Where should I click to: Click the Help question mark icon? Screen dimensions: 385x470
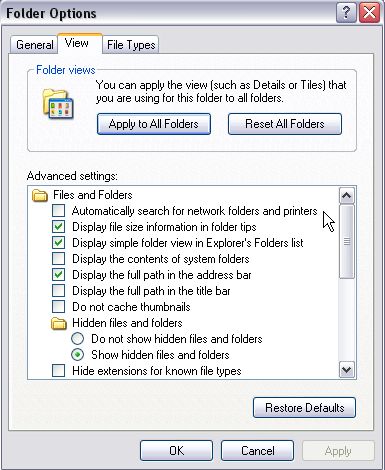pyautogui.click(x=346, y=13)
